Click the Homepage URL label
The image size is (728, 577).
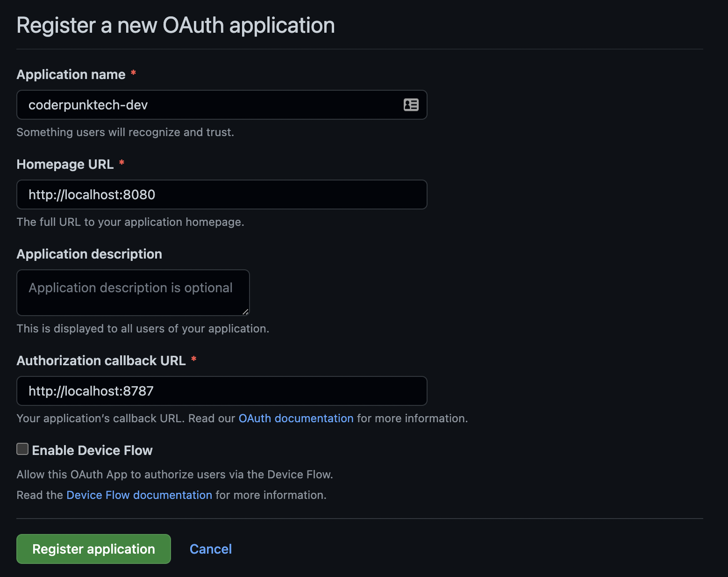tap(65, 164)
